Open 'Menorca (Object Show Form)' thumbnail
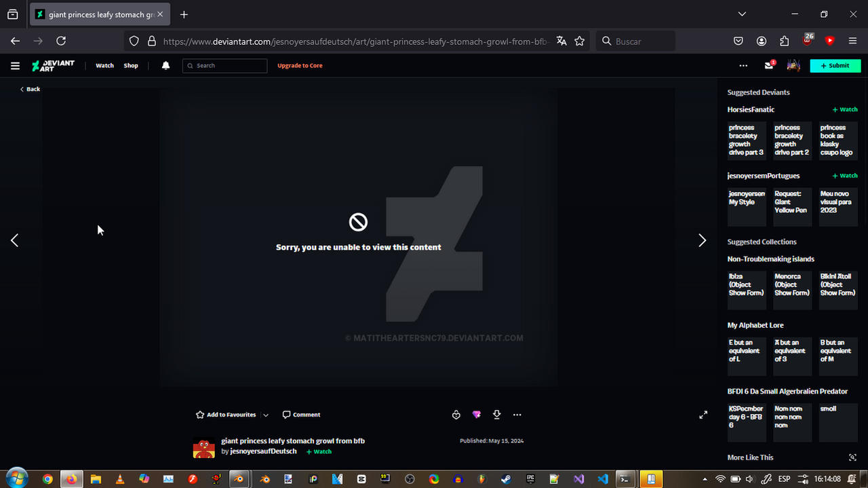 [792, 290]
